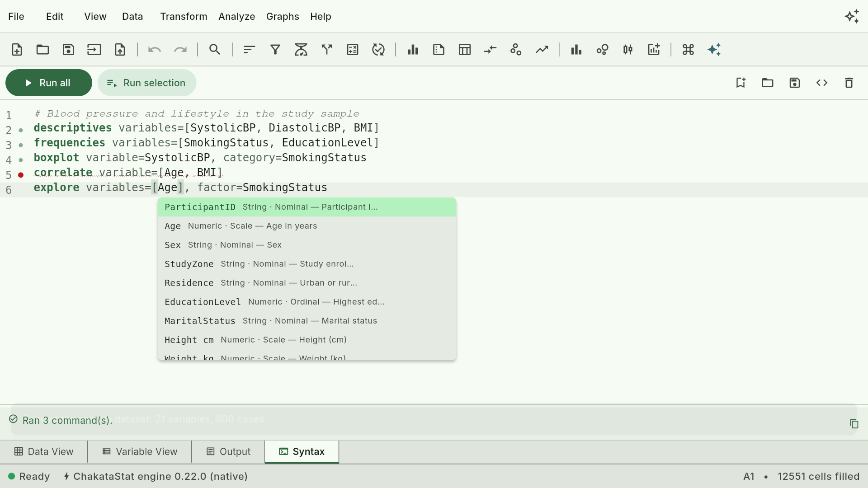Click the ChakataStat engine status text
868x488 pixels.
click(156, 476)
